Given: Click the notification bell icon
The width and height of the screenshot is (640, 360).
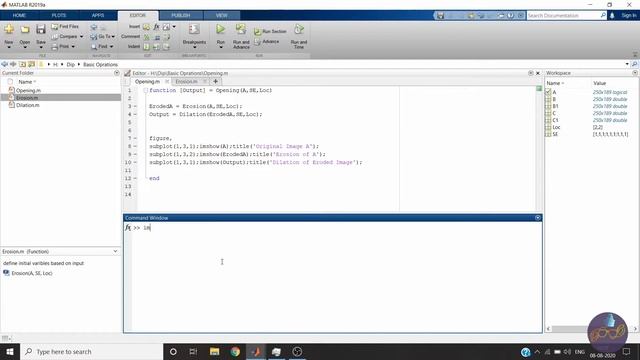Looking at the screenshot, I should 612,16.
